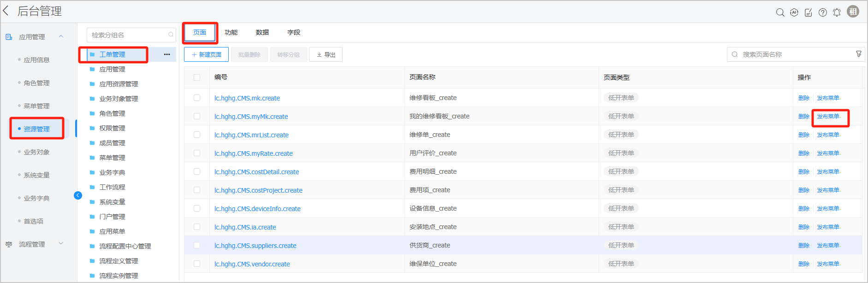
Task: Open the three-dot menu for 工单管理
Action: click(x=167, y=54)
